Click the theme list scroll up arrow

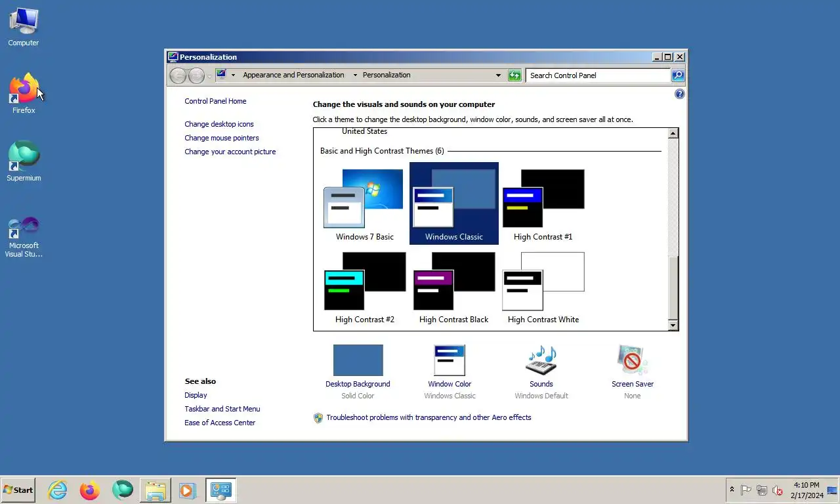tap(673, 133)
